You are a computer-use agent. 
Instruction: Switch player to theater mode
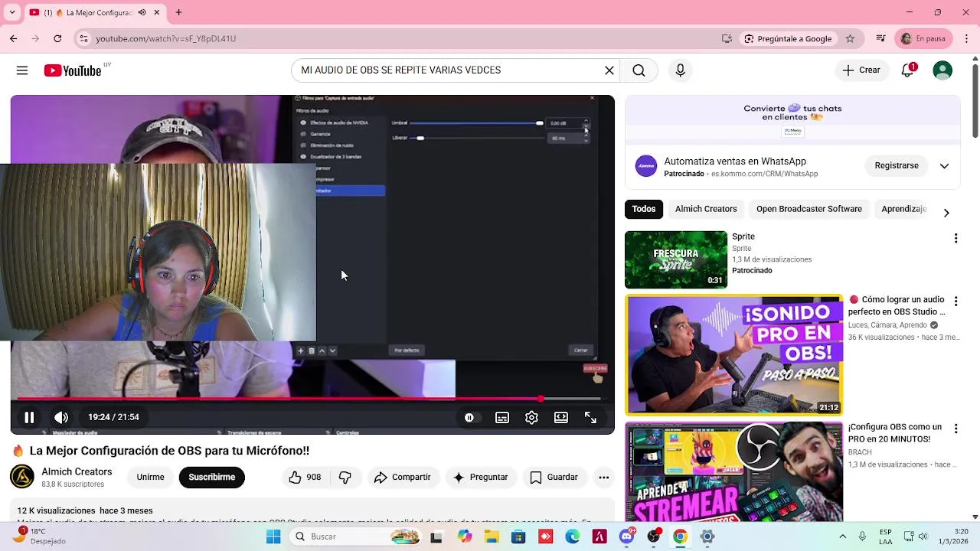click(561, 417)
